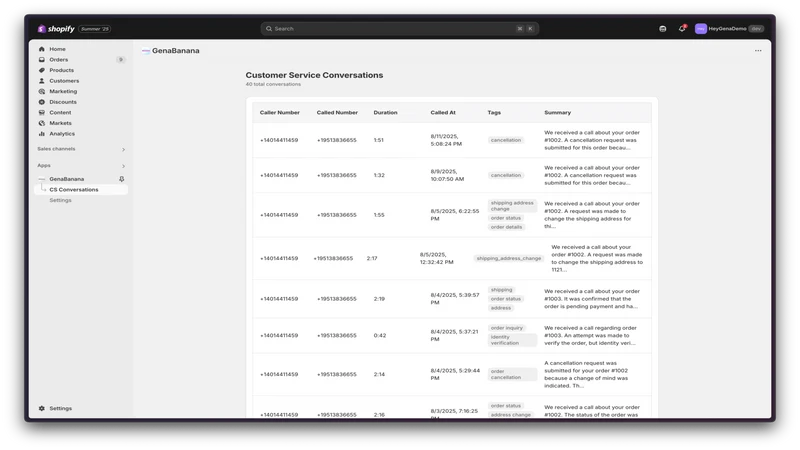The image size is (800, 450).
Task: Click the Markets globe icon
Action: click(42, 123)
